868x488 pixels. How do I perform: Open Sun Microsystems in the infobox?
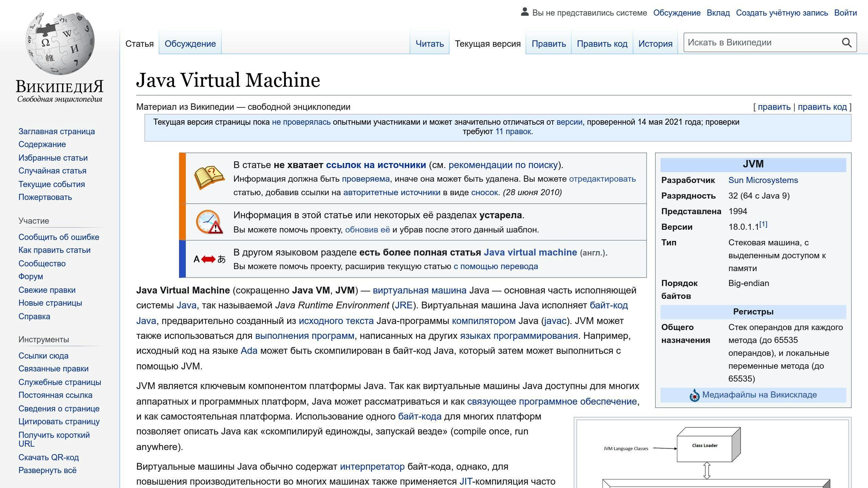[x=763, y=180]
